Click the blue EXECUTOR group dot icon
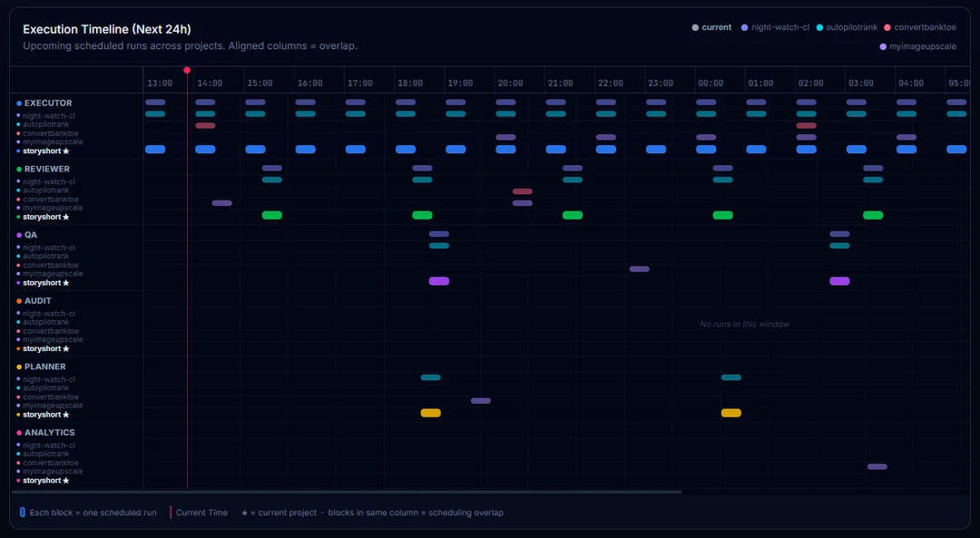The width and height of the screenshot is (980, 538). pos(19,103)
